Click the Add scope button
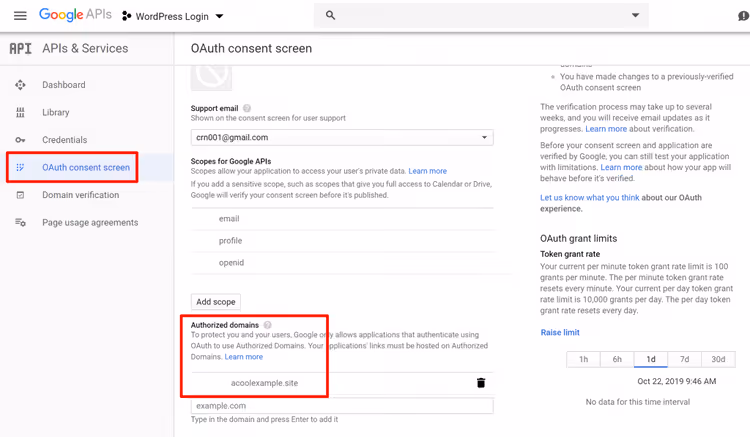Image resolution: width=750 pixels, height=437 pixels. click(216, 302)
